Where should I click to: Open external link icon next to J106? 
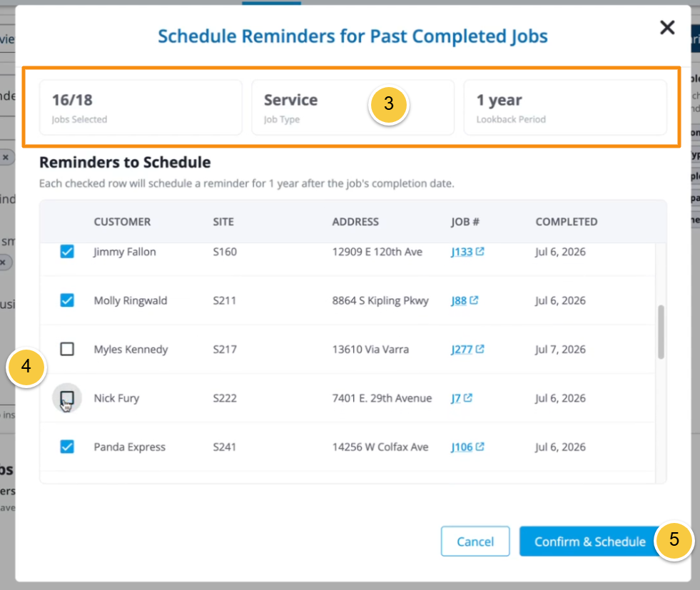click(480, 447)
